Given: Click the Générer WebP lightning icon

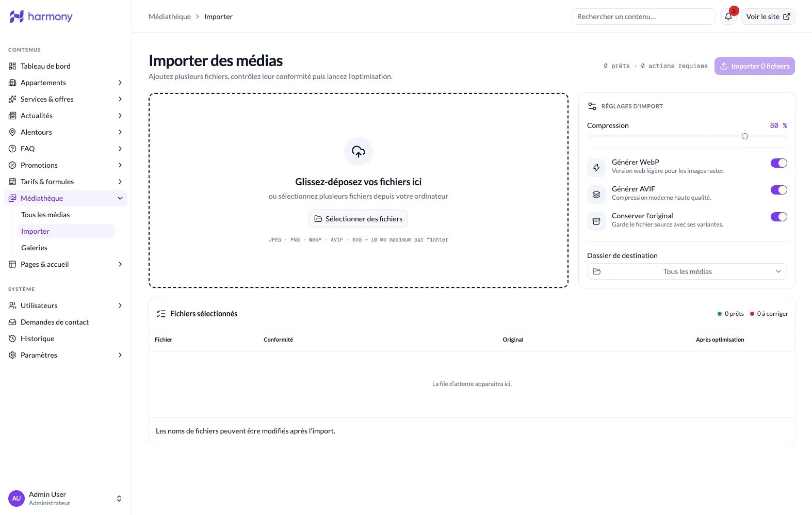Looking at the screenshot, I should tap(596, 167).
